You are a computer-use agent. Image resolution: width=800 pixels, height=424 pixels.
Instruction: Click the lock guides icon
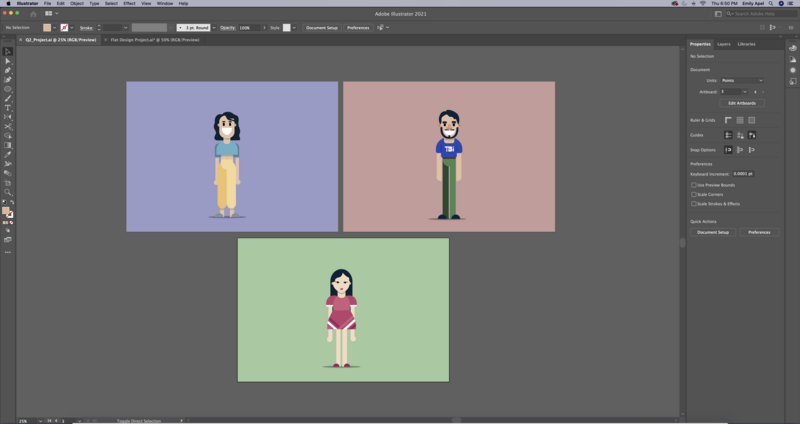[x=739, y=134]
